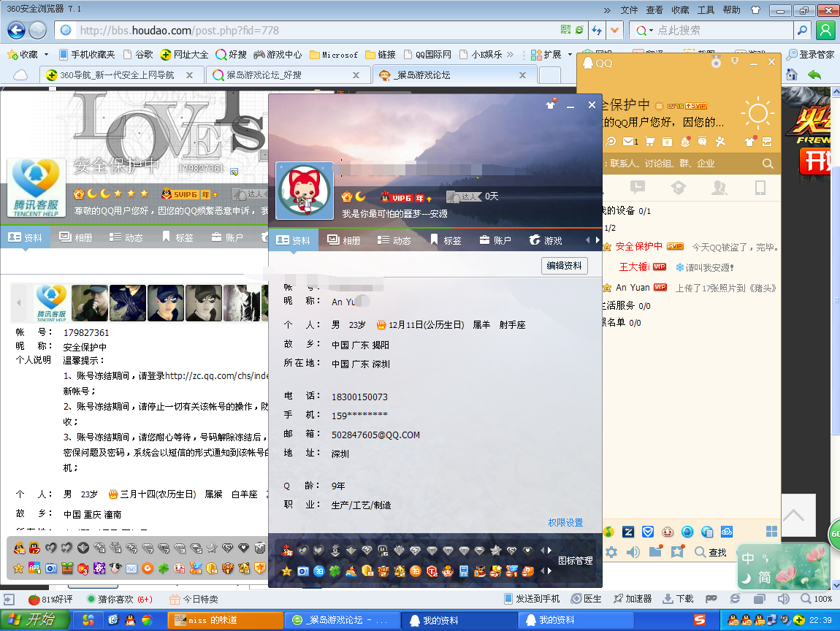Screen dimensions: 840x631
Task: Click 发送到手机 in browser status bar
Action: tap(532, 599)
